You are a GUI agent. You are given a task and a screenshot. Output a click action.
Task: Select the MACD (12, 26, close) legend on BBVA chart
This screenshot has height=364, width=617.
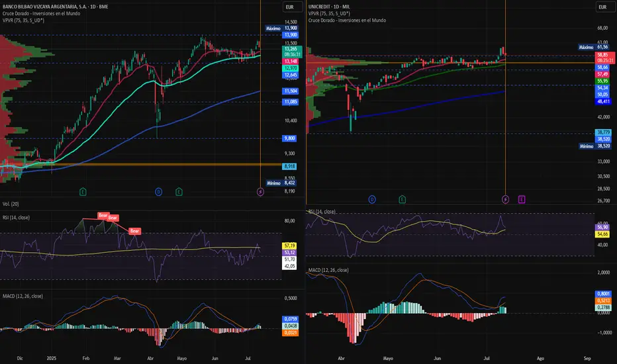(x=23, y=296)
